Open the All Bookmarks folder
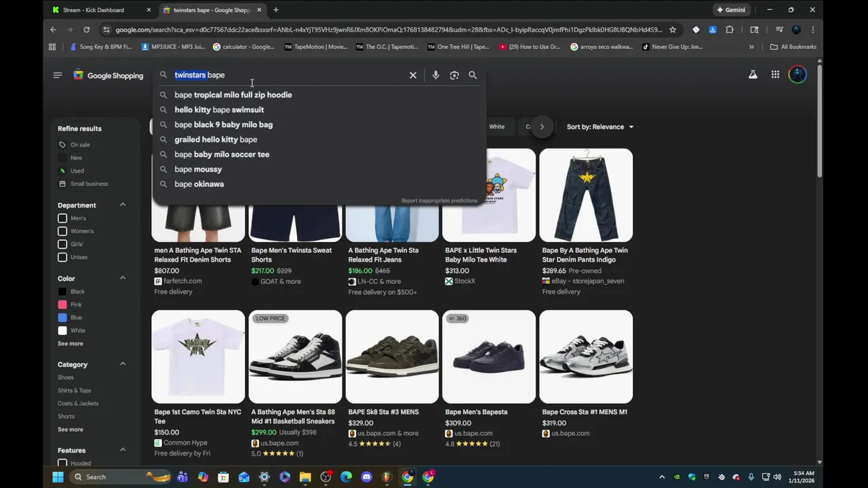 793,47
